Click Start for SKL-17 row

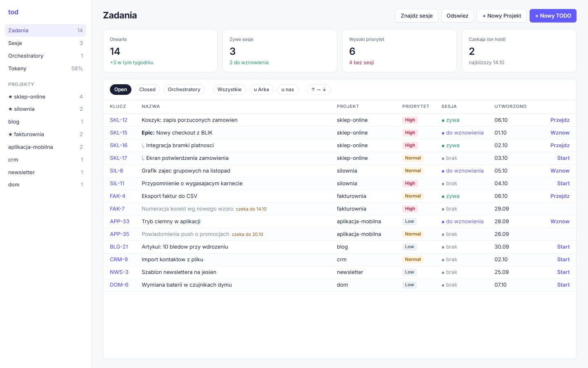pos(563,158)
